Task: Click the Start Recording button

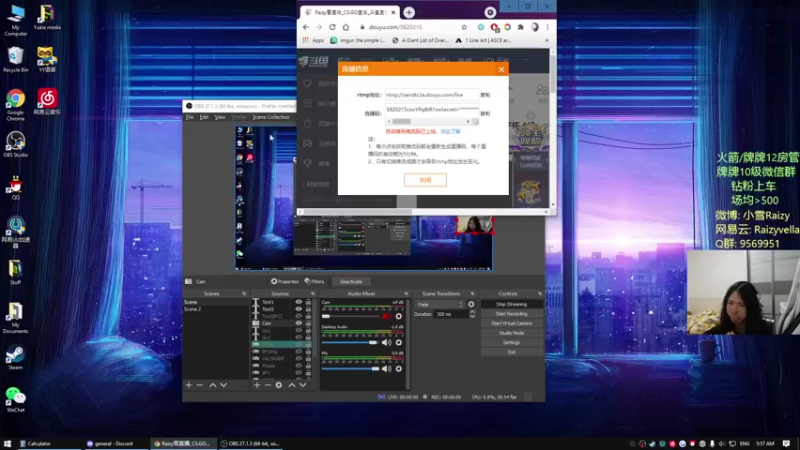Action: click(x=511, y=314)
